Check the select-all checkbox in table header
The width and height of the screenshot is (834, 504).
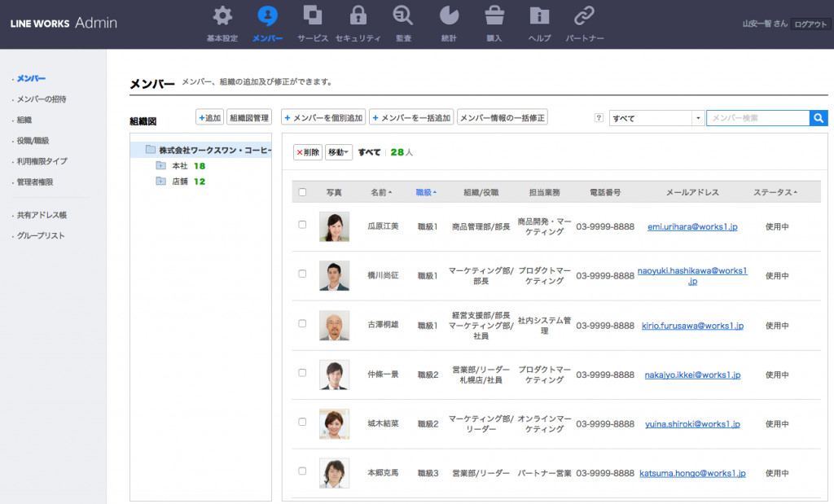[x=302, y=192]
